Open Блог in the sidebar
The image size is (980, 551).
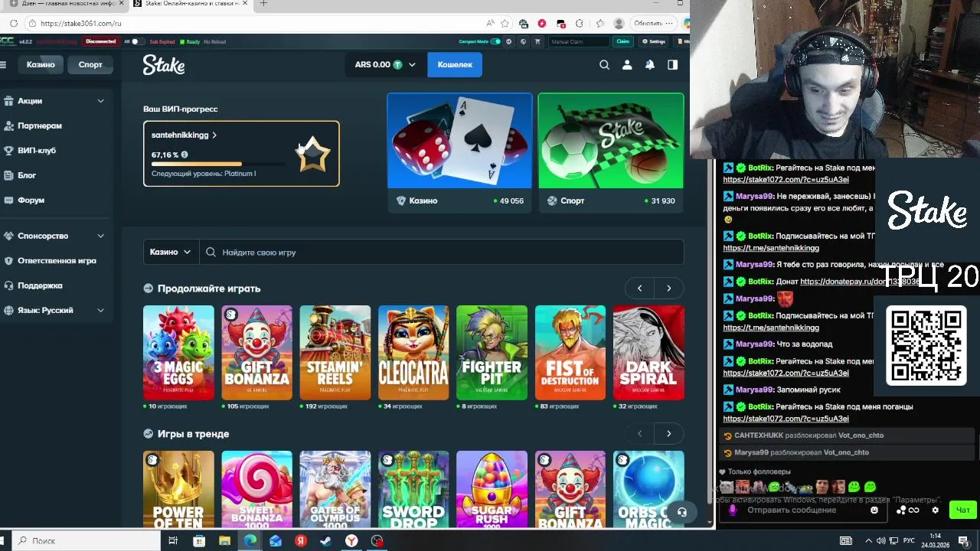27,175
